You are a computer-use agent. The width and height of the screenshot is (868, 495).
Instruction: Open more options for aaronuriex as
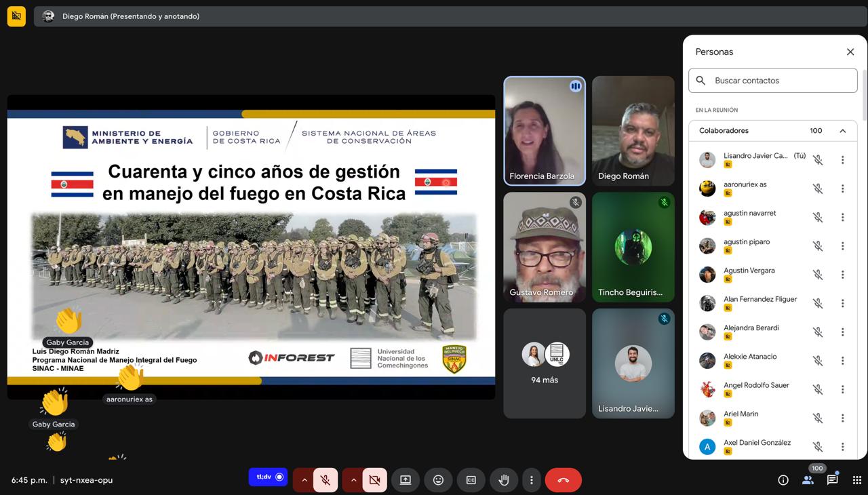842,189
